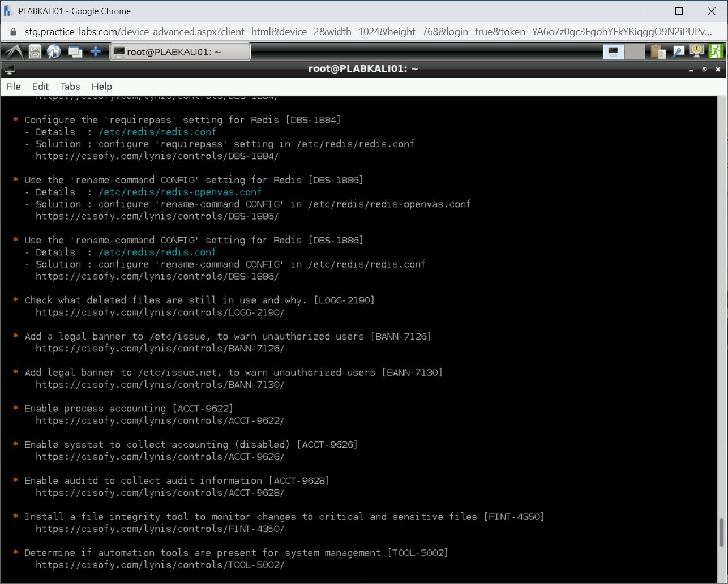
Task: Click the green logout exit icon
Action: pyautogui.click(x=716, y=52)
